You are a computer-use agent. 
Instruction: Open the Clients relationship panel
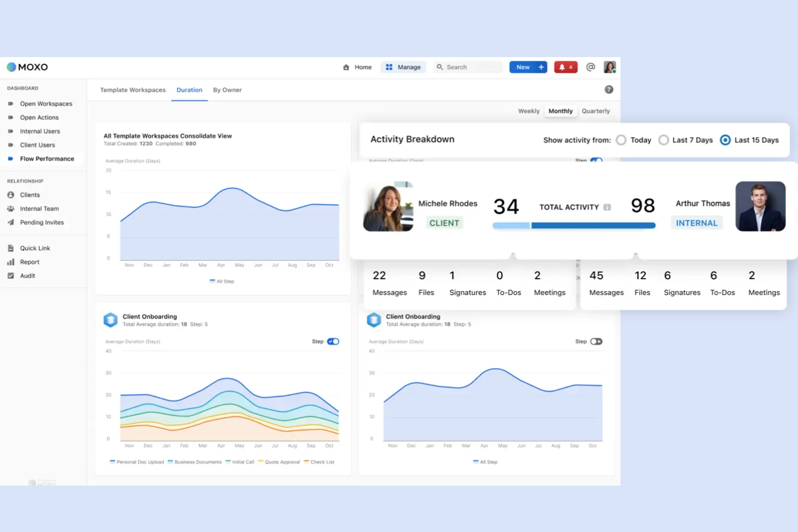pos(30,195)
